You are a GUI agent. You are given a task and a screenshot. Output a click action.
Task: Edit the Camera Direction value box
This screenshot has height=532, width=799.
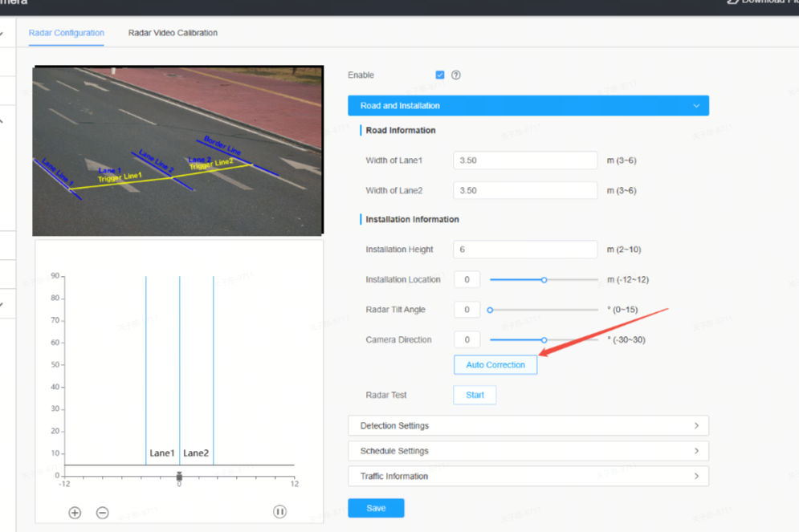click(467, 339)
